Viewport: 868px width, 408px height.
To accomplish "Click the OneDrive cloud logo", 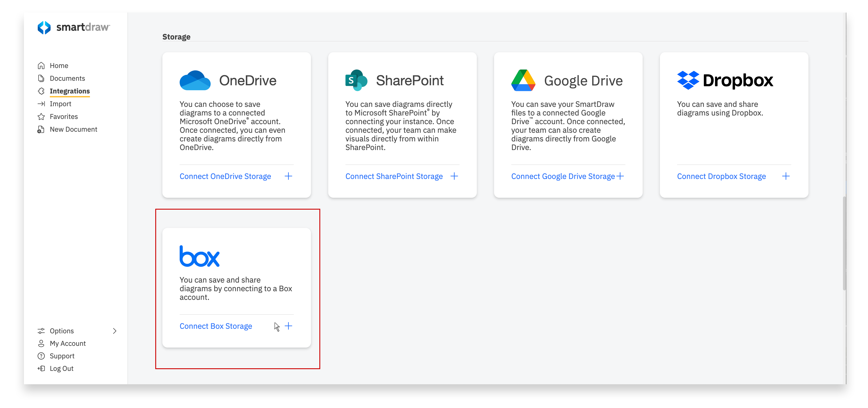I will (x=195, y=80).
